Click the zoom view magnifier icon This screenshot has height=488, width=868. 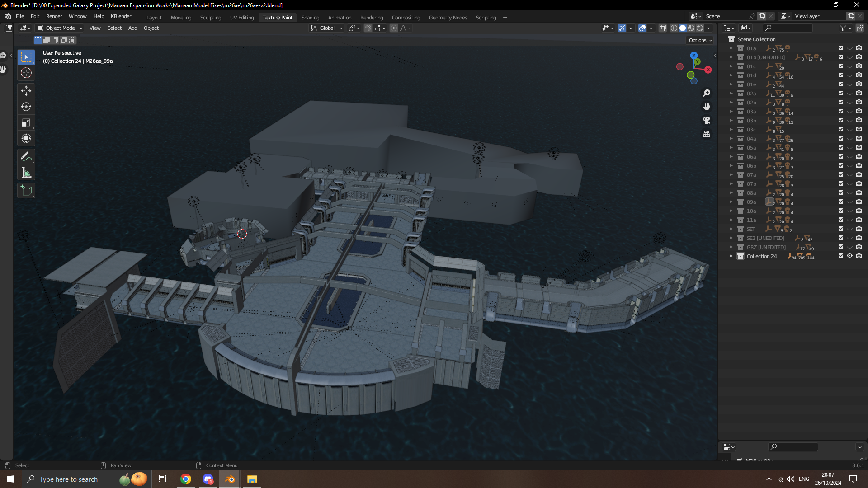(x=707, y=93)
